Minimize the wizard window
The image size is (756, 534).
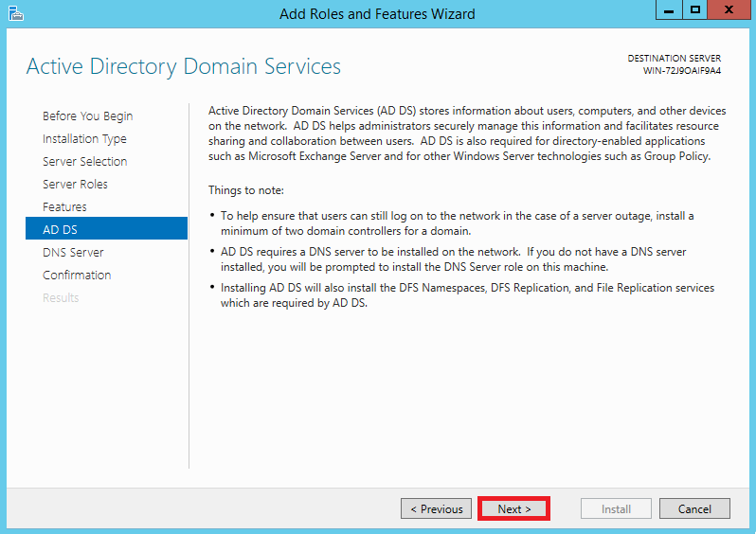(669, 10)
